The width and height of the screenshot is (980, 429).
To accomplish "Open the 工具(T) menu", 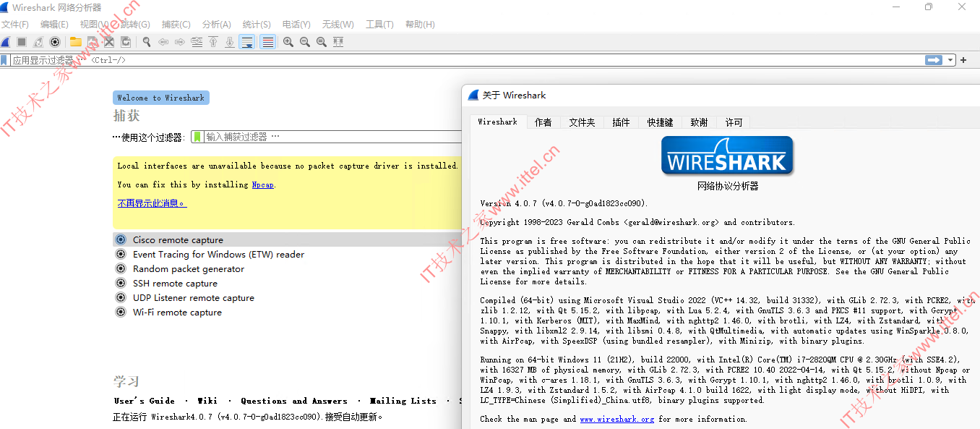I will click(x=379, y=25).
